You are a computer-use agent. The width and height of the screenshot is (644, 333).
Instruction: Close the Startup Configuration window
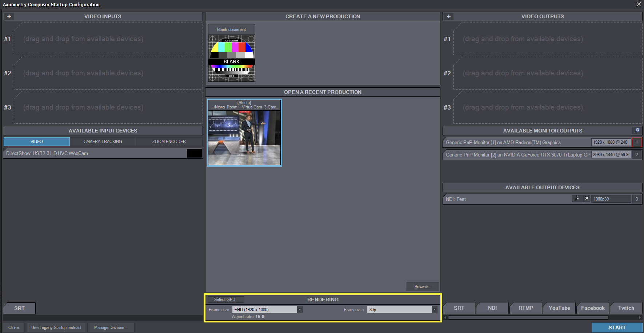(639, 4)
